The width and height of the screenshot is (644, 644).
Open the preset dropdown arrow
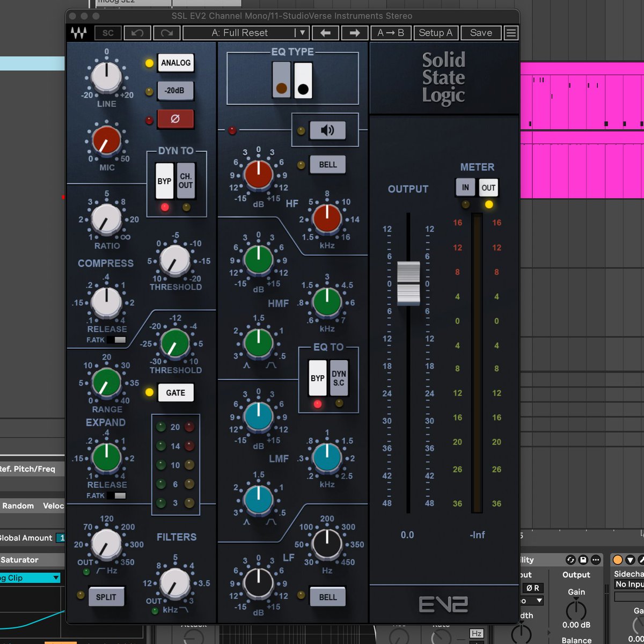click(302, 33)
